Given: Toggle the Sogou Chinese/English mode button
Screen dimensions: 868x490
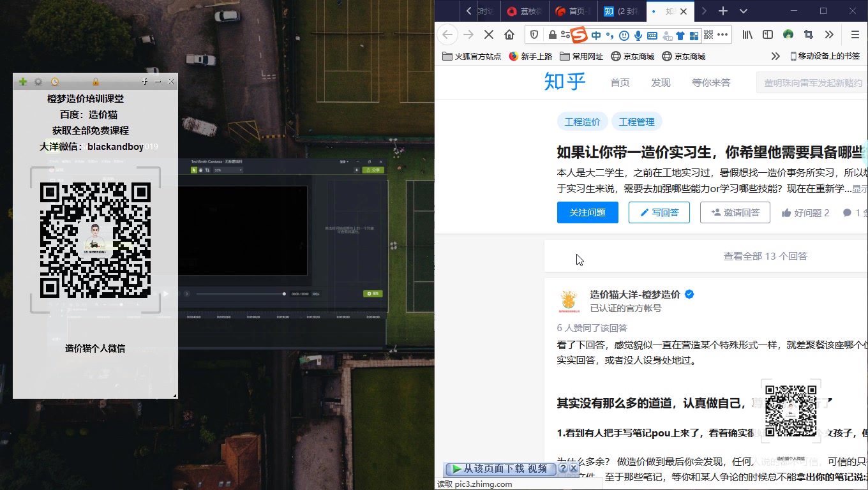Looking at the screenshot, I should pos(596,35).
